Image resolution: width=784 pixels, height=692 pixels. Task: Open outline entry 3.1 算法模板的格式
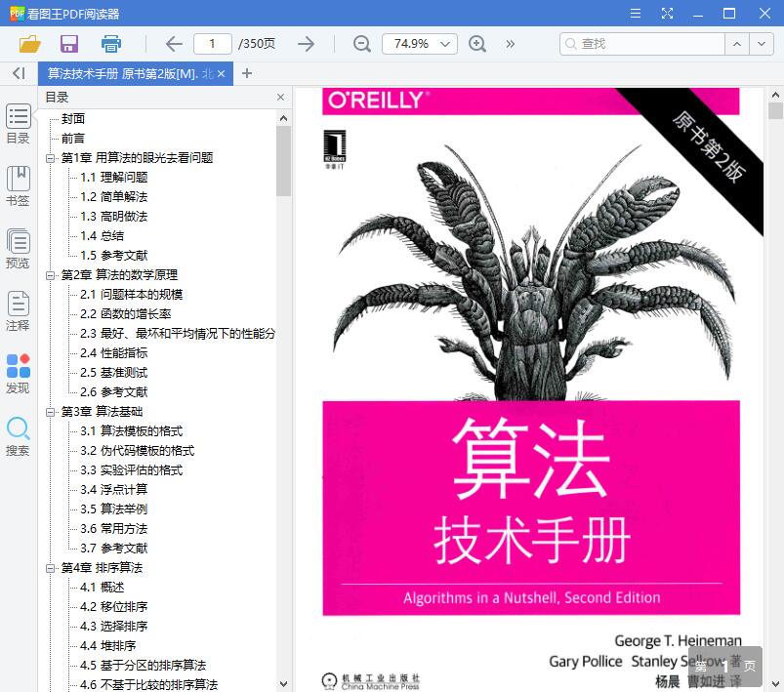tap(132, 430)
